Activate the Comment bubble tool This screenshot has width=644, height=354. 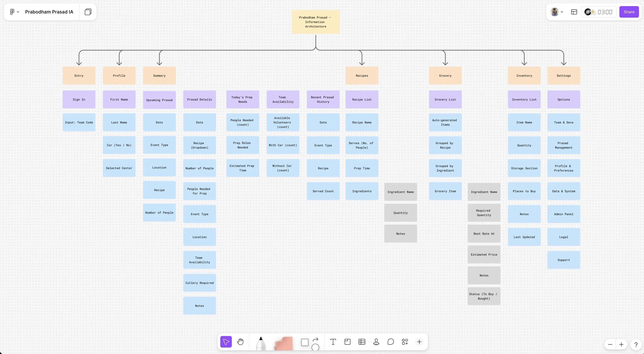(391, 342)
